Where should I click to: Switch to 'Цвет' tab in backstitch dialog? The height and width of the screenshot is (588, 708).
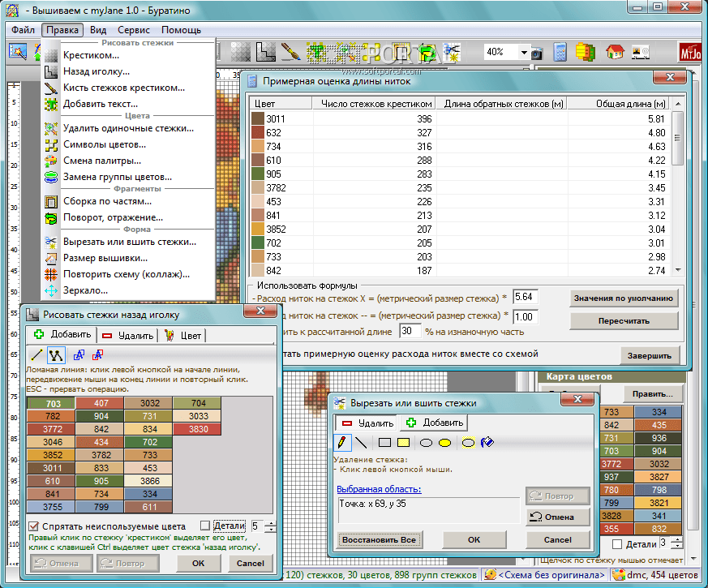click(182, 336)
